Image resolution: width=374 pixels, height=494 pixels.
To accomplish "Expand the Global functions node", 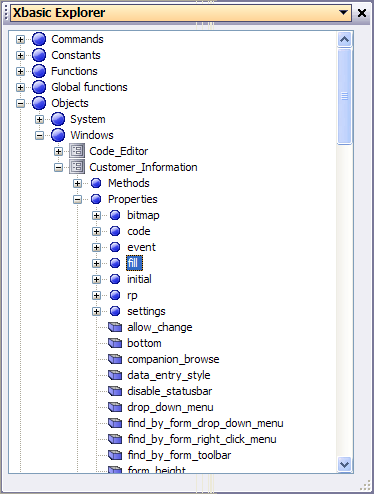I will tap(20, 87).
